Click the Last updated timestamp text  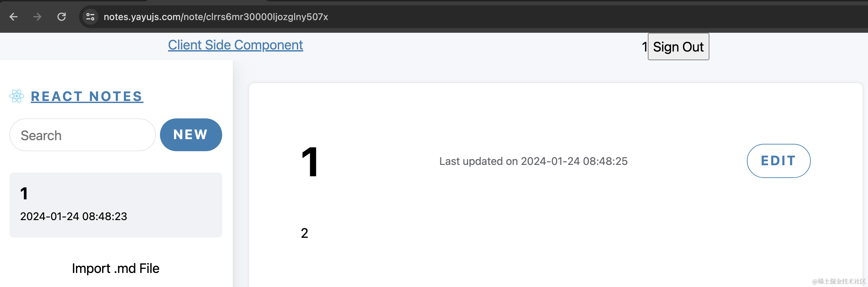coord(533,161)
